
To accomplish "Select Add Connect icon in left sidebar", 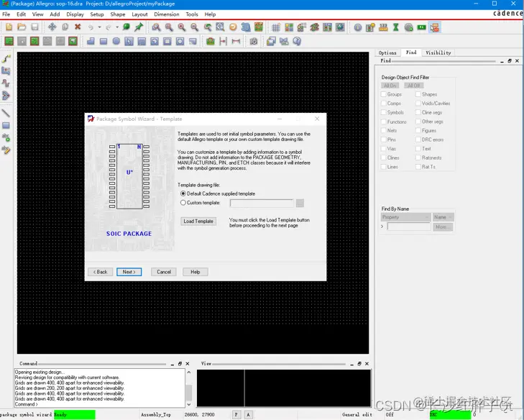I will click(x=6, y=59).
